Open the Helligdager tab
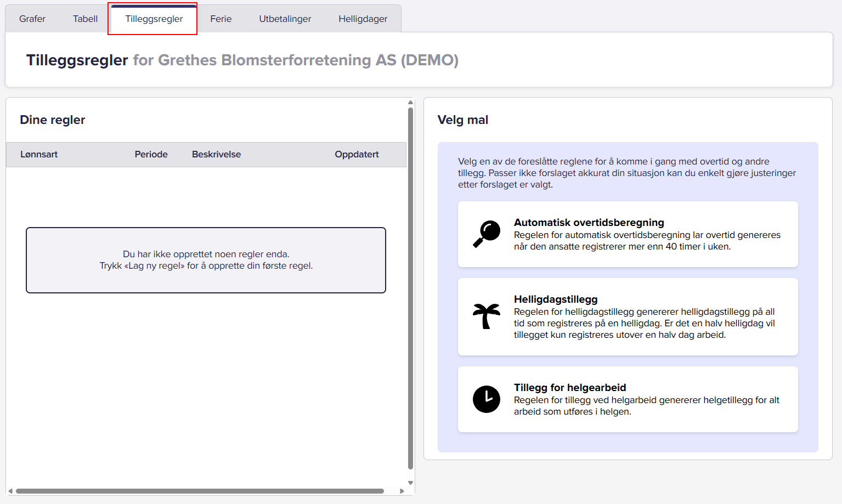The image size is (842, 504). 363,19
